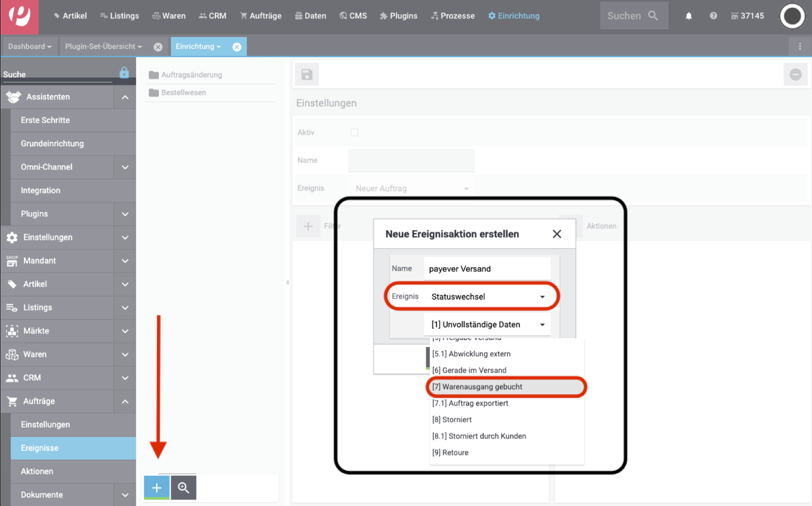Open the Listings top menu
812x506 pixels.
point(119,16)
